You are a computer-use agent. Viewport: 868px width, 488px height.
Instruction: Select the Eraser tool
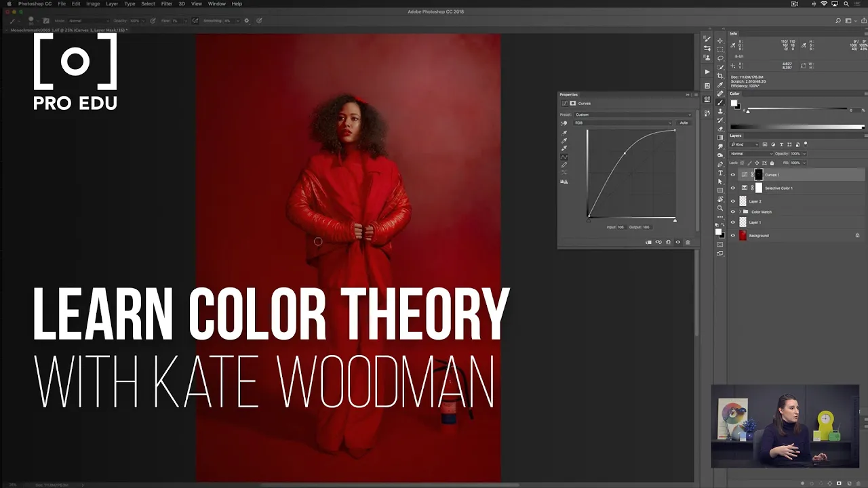pyautogui.click(x=720, y=129)
